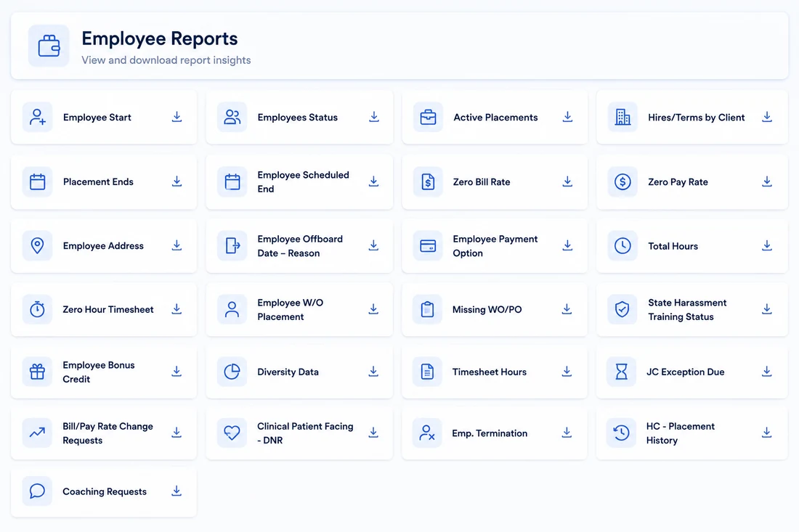Download the Zero Hour Timesheet report
Viewport: 799px width, 532px height.
[177, 309]
